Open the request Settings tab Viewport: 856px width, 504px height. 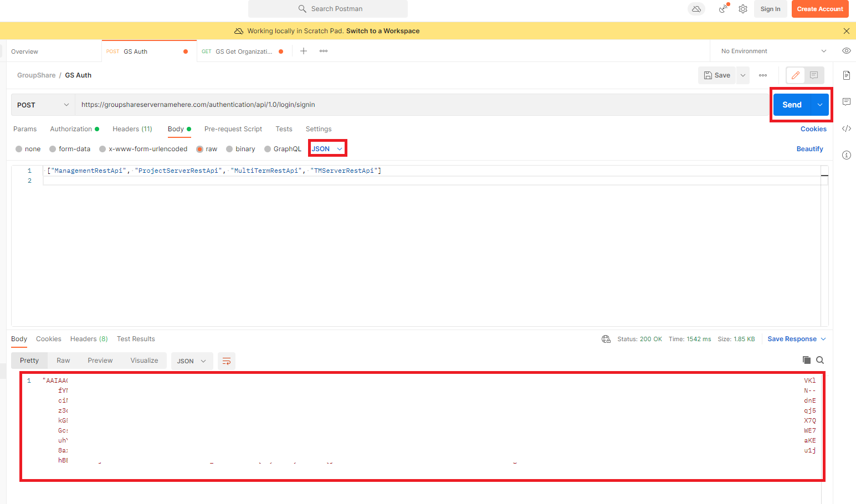pyautogui.click(x=319, y=129)
